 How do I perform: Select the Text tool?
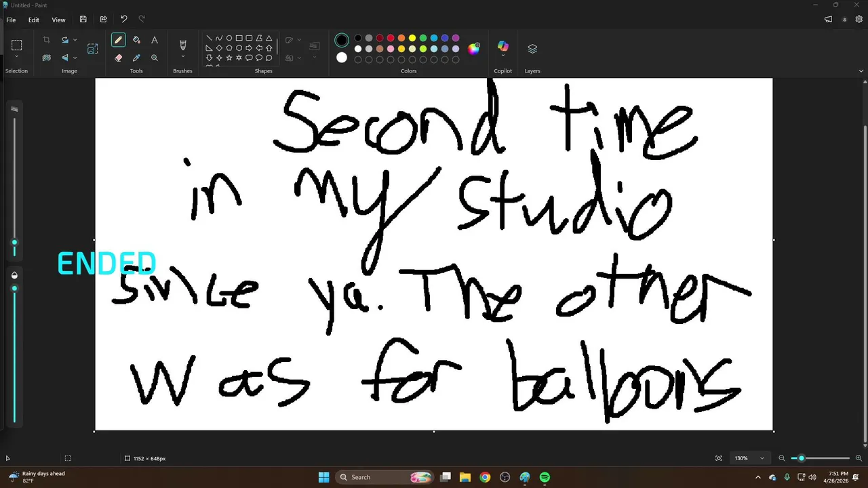(x=155, y=40)
